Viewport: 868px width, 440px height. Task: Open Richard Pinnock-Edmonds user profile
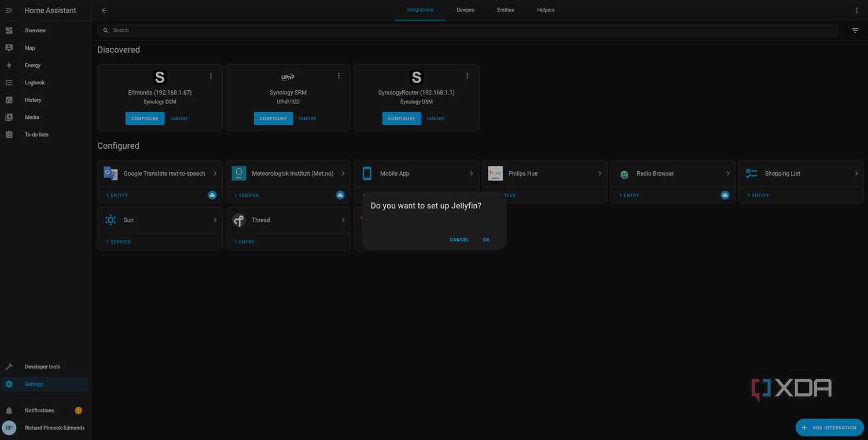pyautogui.click(x=45, y=428)
